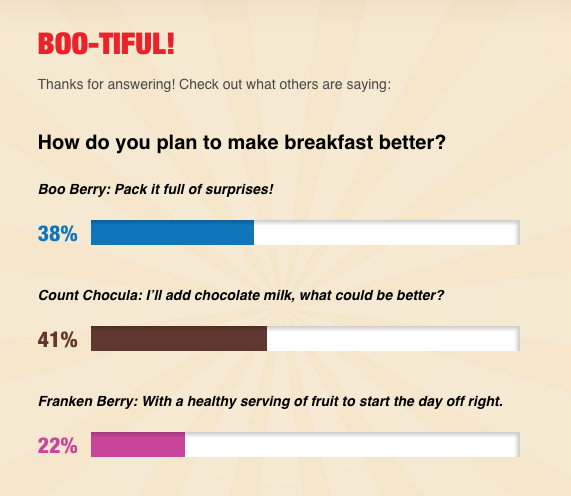Select the Count Chocula answer text

tap(241, 295)
